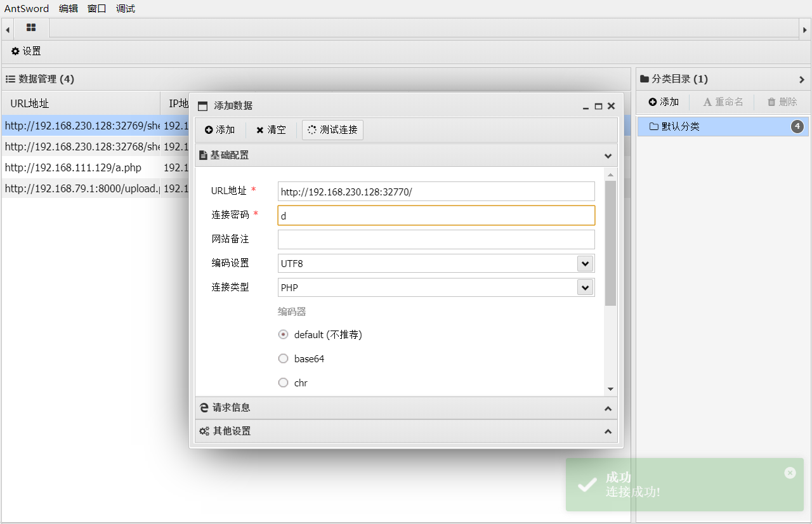Click the 添加数据 window icon
This screenshot has width=812, height=524.
point(203,106)
